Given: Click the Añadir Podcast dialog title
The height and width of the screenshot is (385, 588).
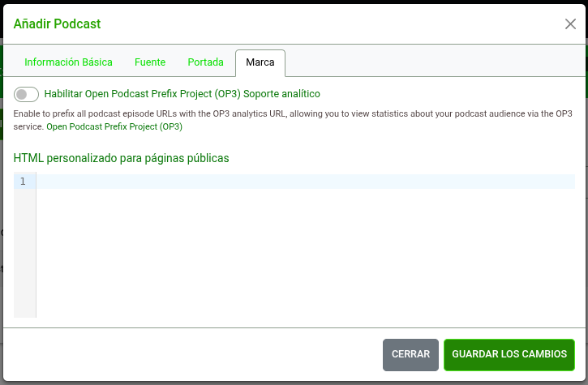Looking at the screenshot, I should pyautogui.click(x=57, y=24).
